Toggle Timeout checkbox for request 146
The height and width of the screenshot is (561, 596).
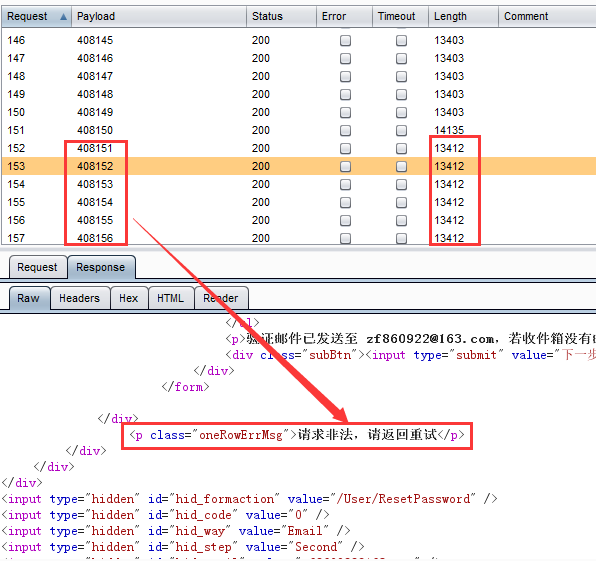tap(401, 40)
